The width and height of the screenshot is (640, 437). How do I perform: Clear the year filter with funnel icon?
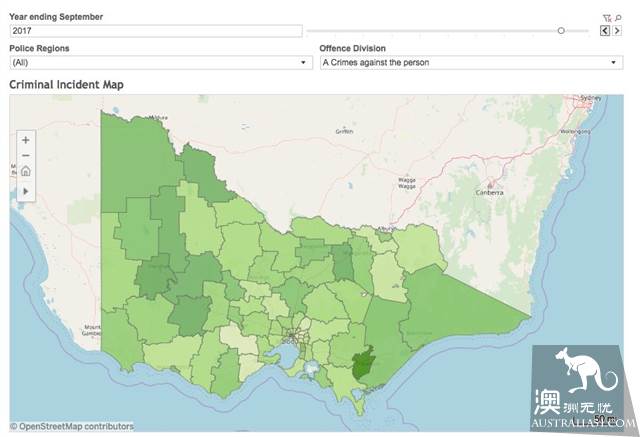point(607,18)
